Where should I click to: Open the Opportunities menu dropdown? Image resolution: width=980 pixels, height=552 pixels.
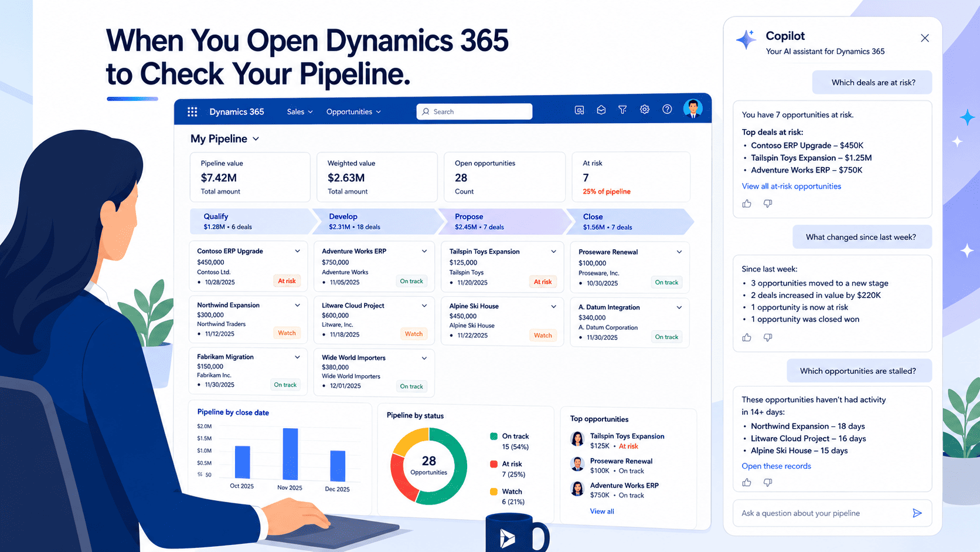tap(353, 111)
